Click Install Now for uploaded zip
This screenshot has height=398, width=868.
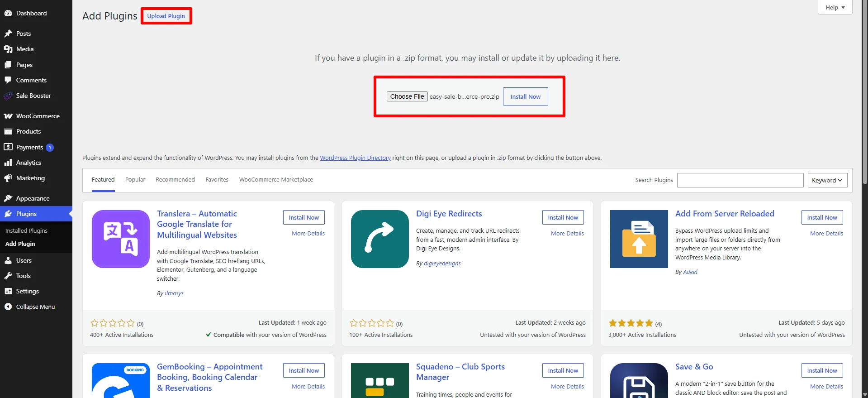tap(526, 96)
